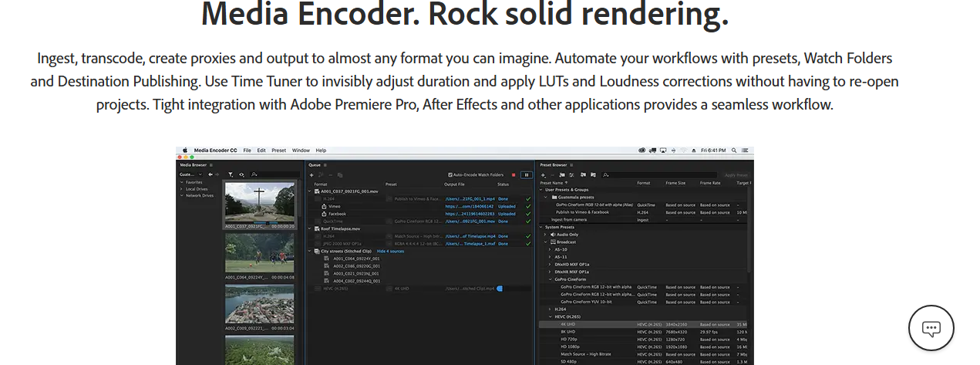Click Duplicate icon in Queue toolbar

(x=340, y=175)
